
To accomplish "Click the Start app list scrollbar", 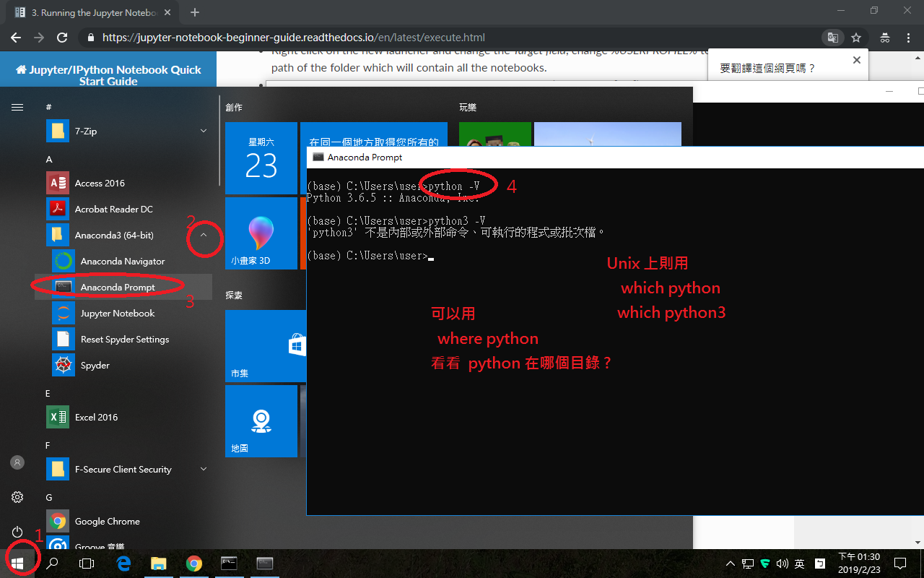I will click(x=219, y=141).
